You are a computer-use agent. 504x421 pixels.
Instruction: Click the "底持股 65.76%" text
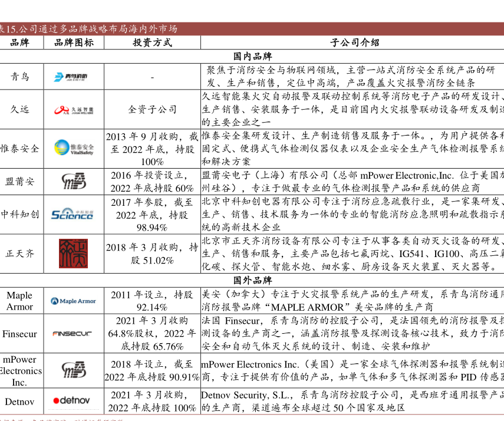152,346
